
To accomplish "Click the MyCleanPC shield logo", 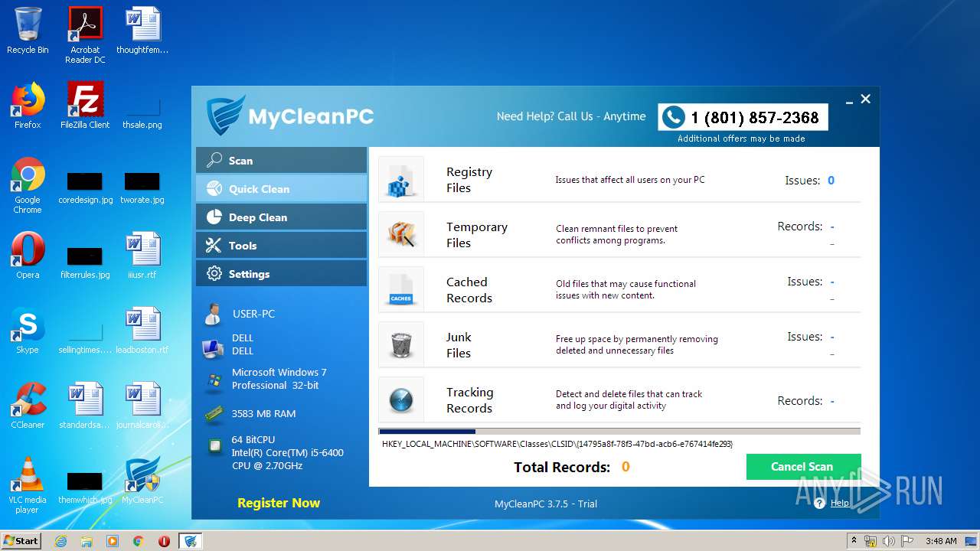I will pos(225,116).
